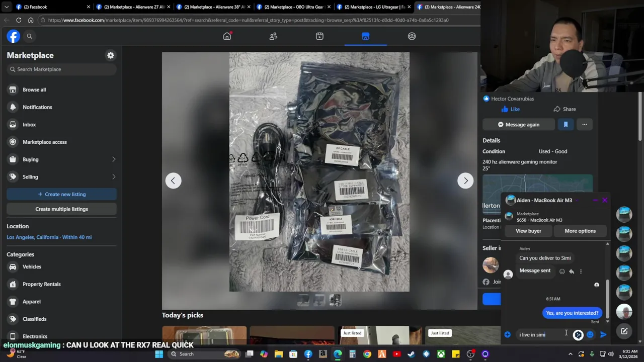Select last photo thumbnail under image
The height and width of the screenshot is (362, 644).
click(335, 301)
